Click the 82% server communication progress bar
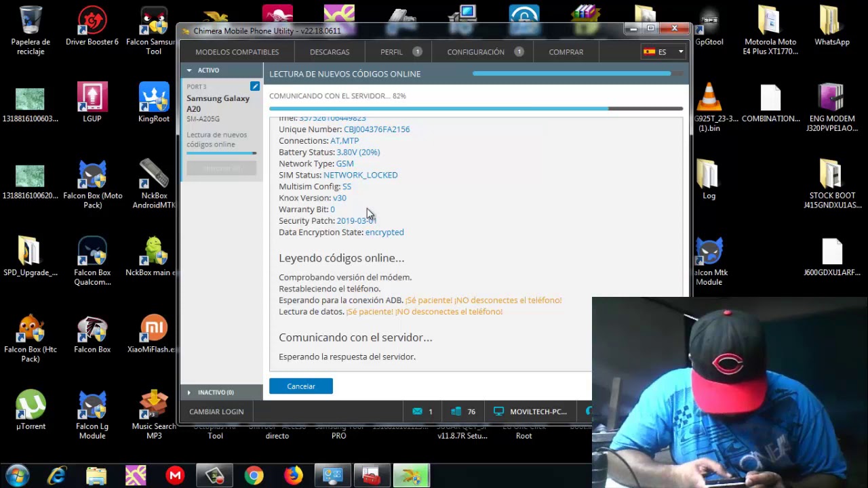This screenshot has height=488, width=868. click(475, 108)
